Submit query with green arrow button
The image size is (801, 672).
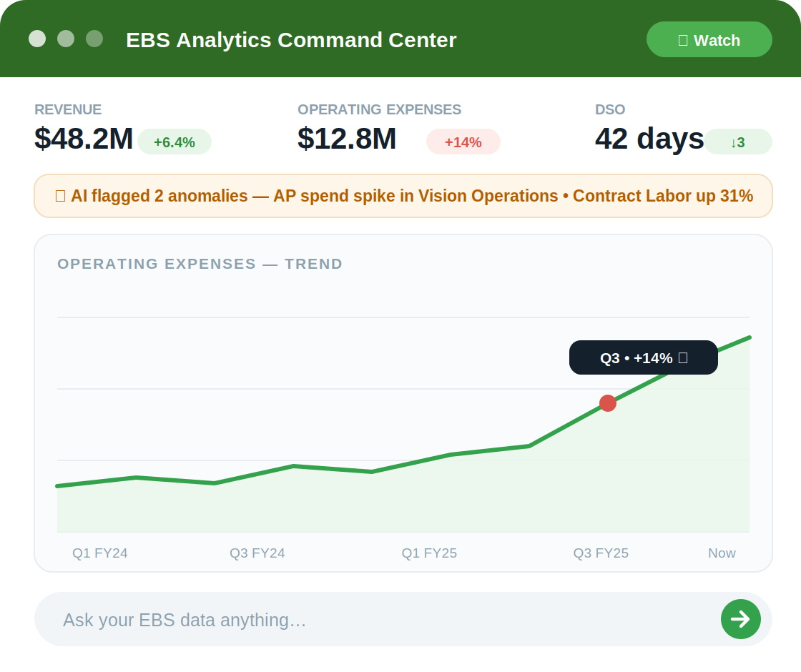click(x=741, y=619)
